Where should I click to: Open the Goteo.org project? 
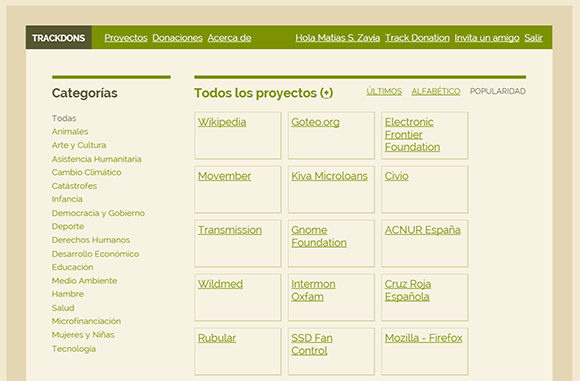[315, 122]
